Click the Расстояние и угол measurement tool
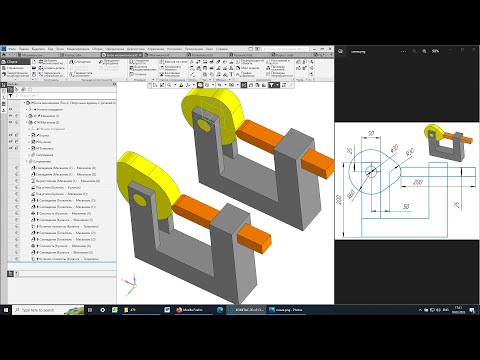This screenshot has width=480, height=360. click(x=278, y=62)
